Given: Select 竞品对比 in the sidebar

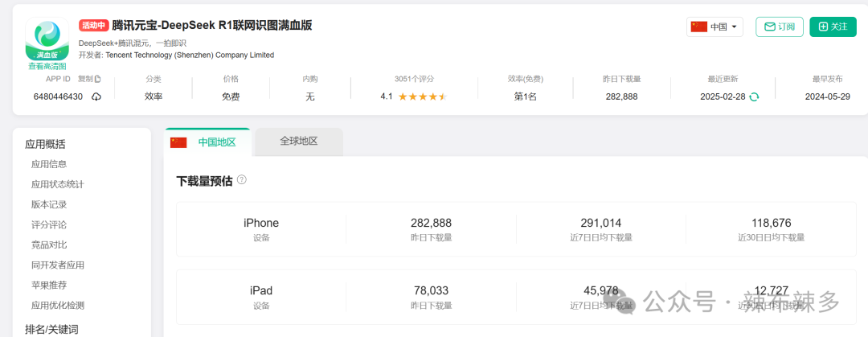Looking at the screenshot, I should 49,245.
